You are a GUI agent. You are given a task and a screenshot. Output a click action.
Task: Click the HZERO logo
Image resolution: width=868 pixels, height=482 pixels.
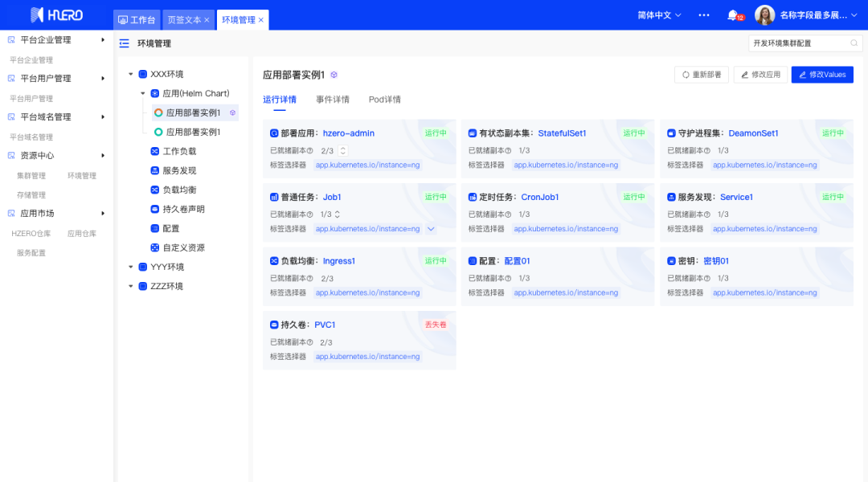[x=56, y=15]
